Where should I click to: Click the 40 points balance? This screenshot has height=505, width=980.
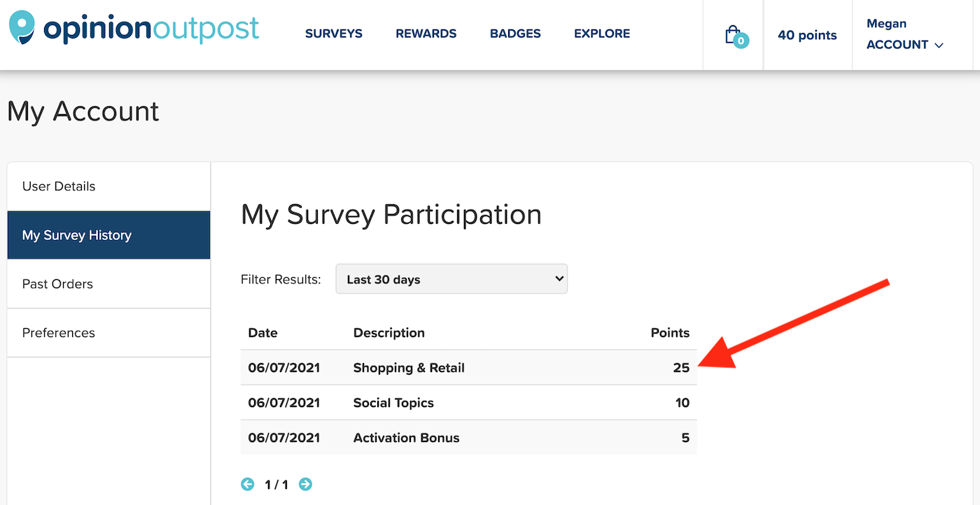(x=807, y=35)
